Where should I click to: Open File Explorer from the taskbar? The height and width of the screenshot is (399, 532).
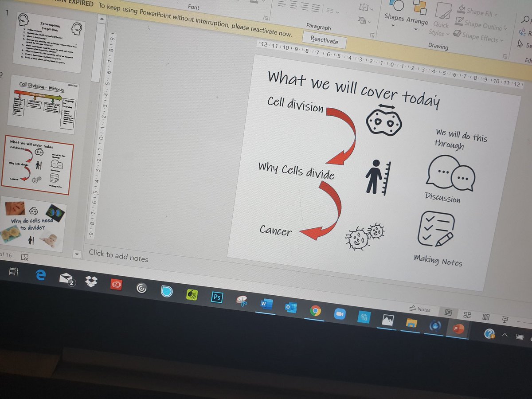coord(411,323)
